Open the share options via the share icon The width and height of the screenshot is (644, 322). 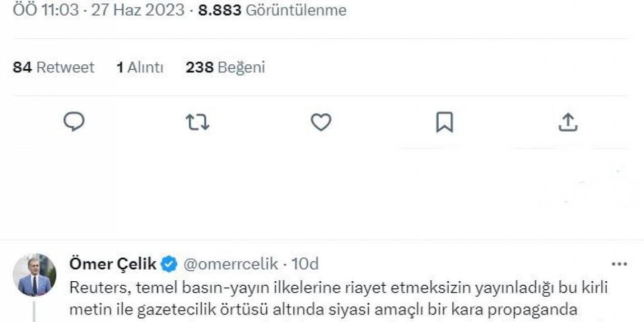pyautogui.click(x=569, y=122)
